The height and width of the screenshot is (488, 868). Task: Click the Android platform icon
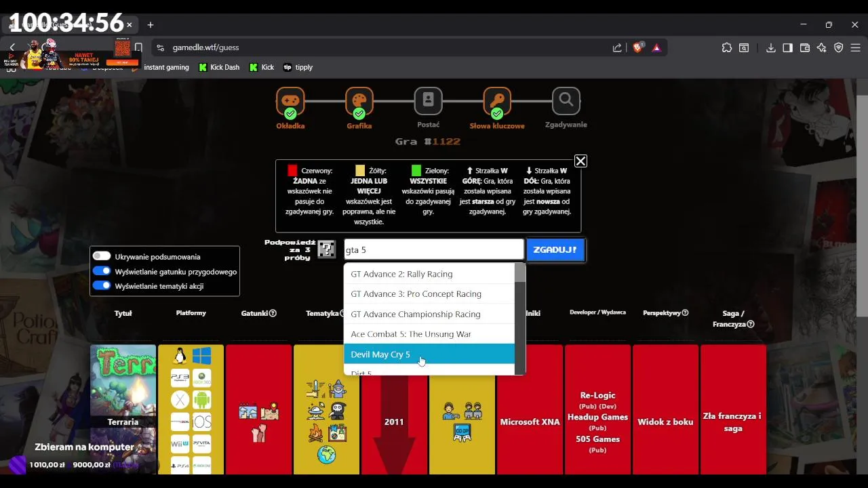pyautogui.click(x=202, y=401)
